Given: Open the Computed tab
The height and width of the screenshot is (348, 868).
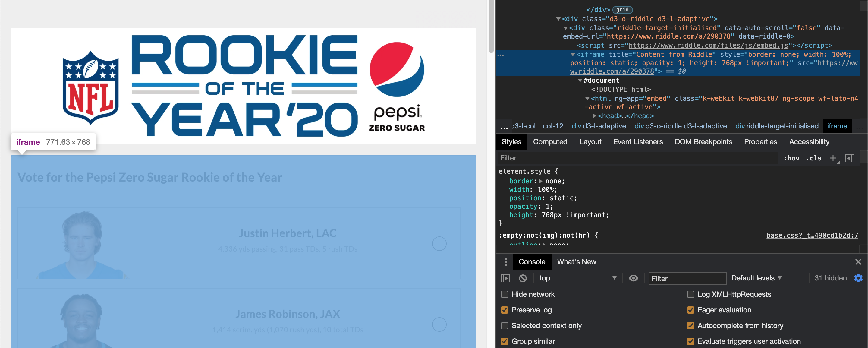Looking at the screenshot, I should click(550, 142).
